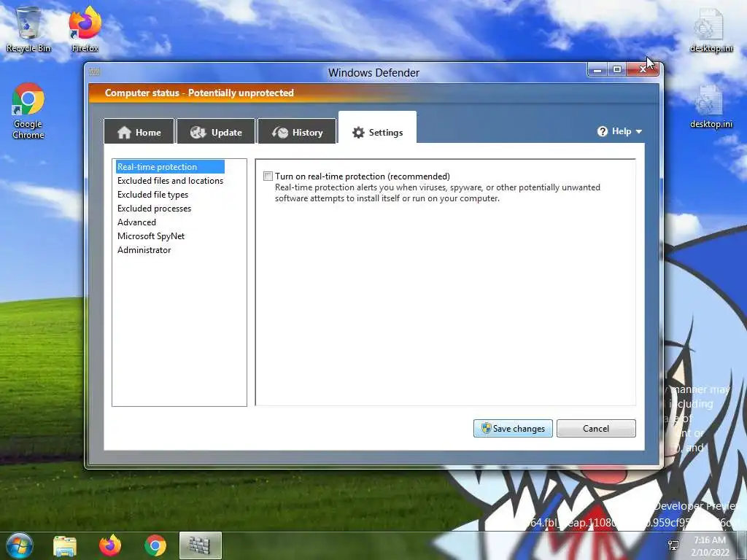This screenshot has width=747, height=560.
Task: Enable Turn on real-time protection checkbox
Action: (268, 176)
